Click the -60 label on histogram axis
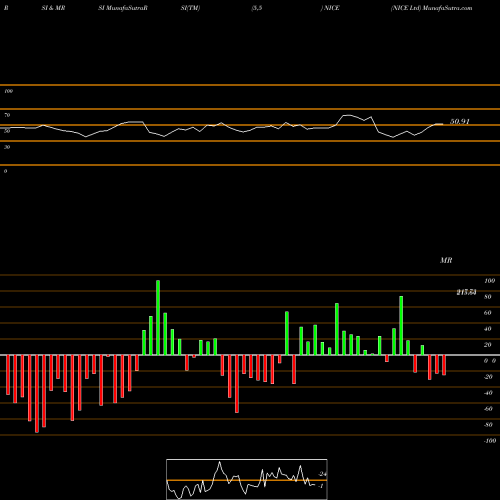Viewport: 500px width, 500px height. [488, 409]
